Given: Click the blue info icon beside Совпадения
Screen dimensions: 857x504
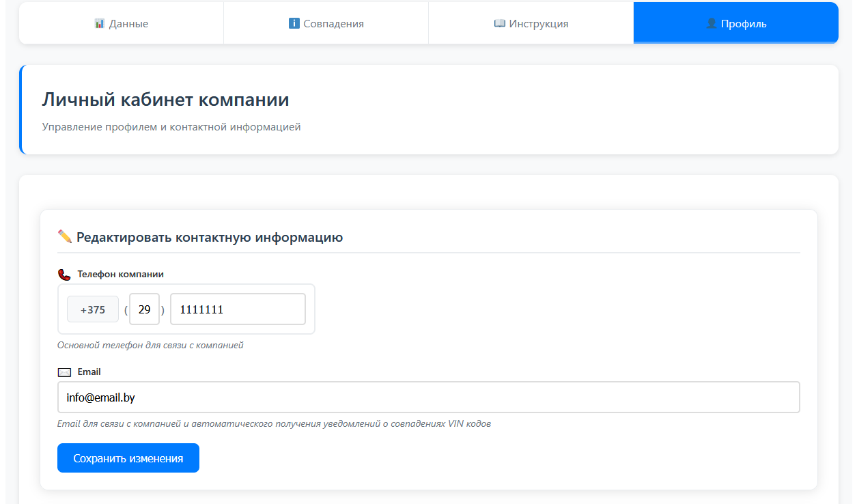Looking at the screenshot, I should [x=294, y=23].
